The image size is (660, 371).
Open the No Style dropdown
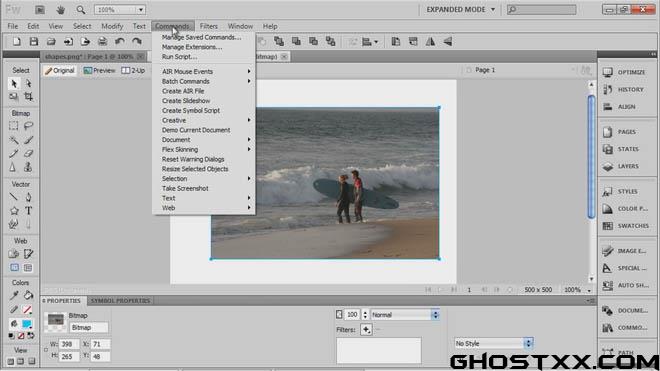pos(494,343)
